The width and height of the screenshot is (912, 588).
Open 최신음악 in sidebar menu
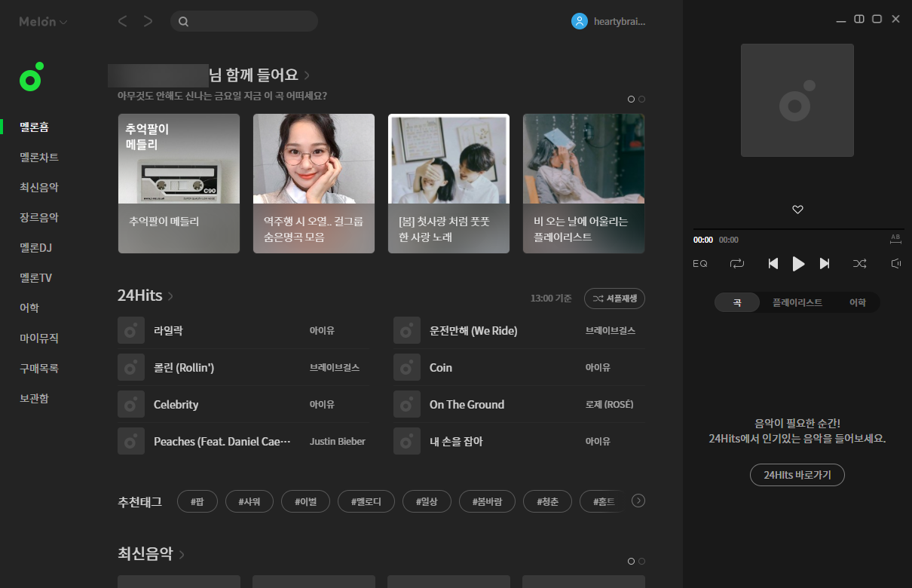click(39, 187)
